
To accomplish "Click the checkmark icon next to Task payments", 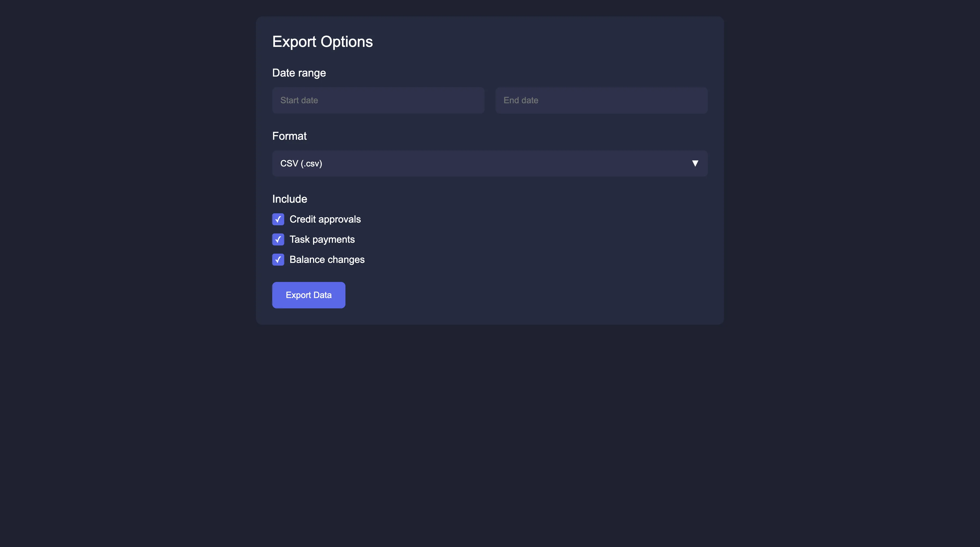I will point(278,239).
